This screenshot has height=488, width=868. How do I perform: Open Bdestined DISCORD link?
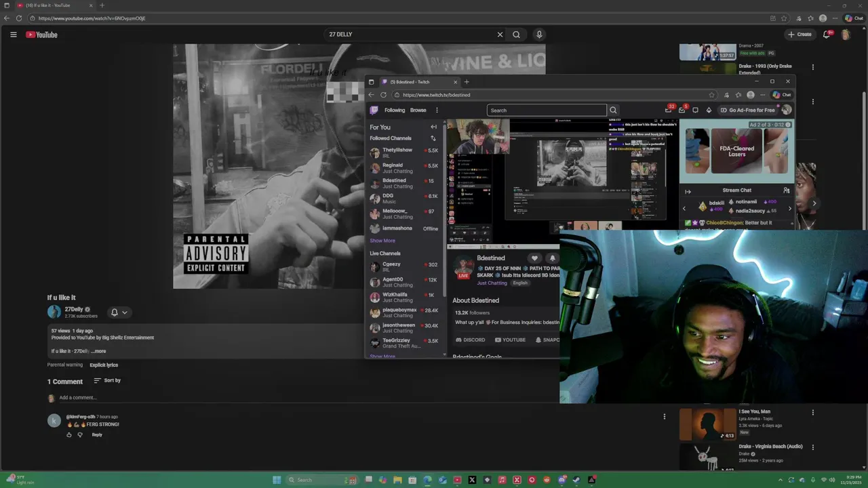[x=470, y=340]
